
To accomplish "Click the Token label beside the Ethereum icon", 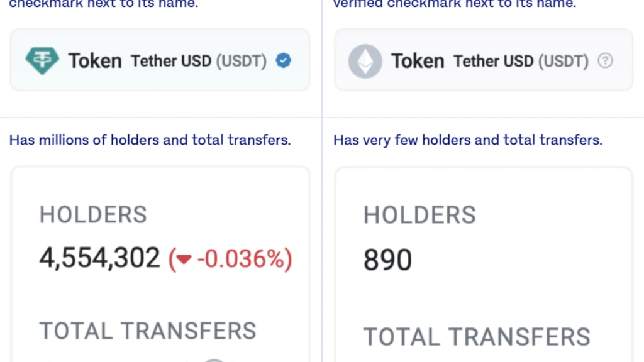I will pos(418,61).
